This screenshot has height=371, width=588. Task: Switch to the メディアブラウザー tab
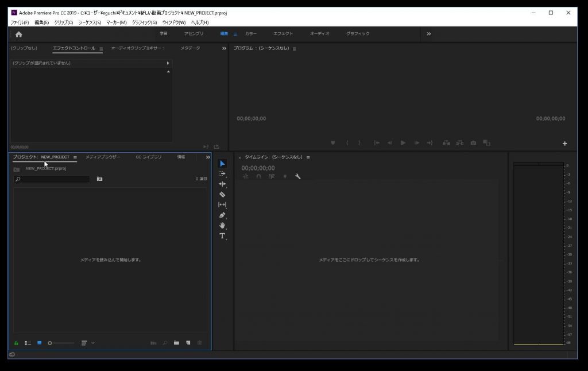coord(103,157)
